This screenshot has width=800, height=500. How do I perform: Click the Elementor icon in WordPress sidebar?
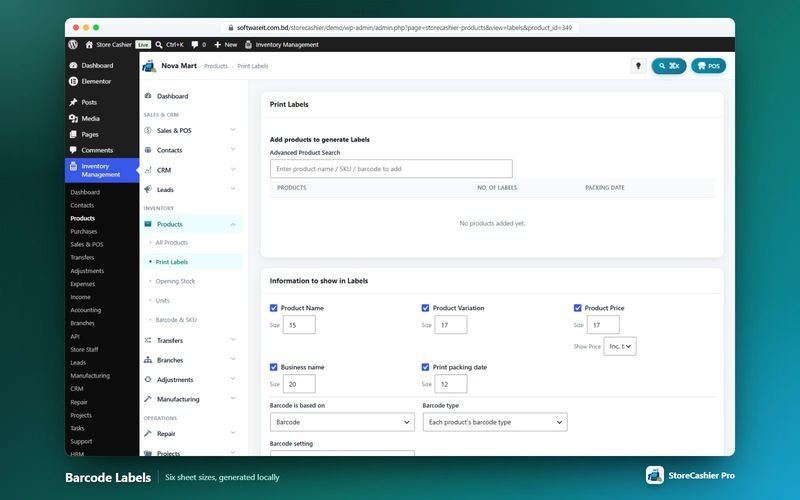[73, 81]
